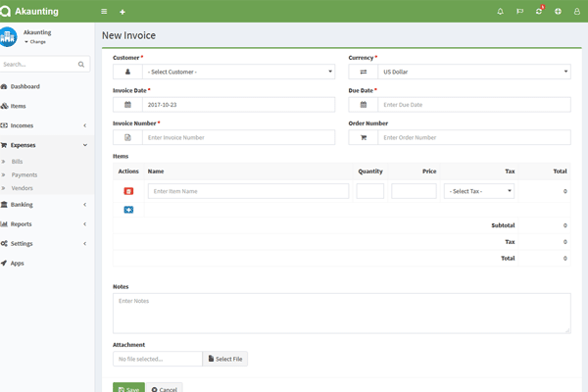Open the Select Customer dropdown
Screen dimensions: 588x392
[x=238, y=72]
